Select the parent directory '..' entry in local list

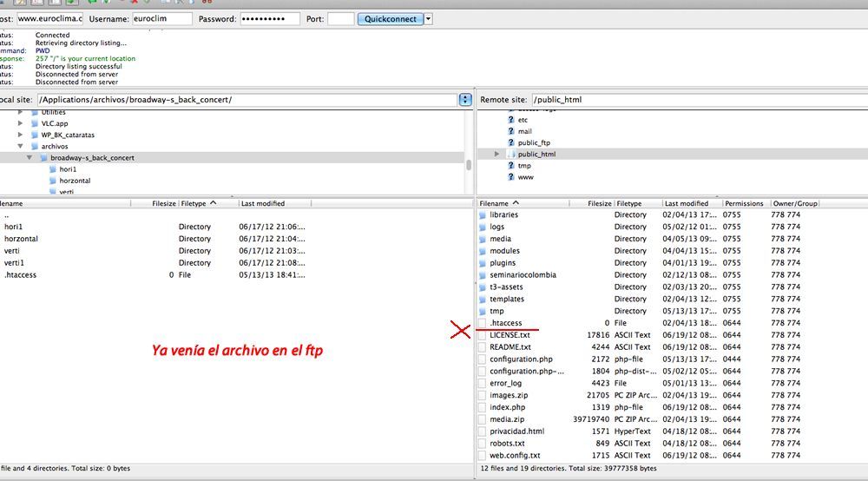(7, 215)
